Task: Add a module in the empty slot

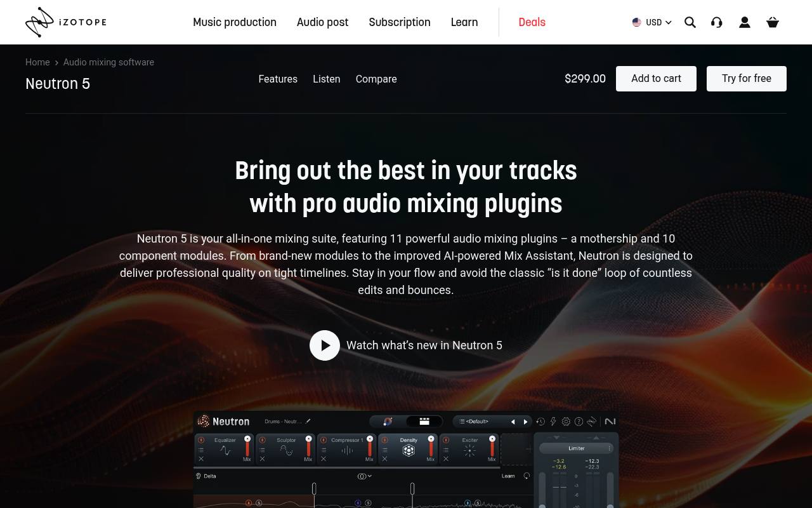Action: [517, 449]
